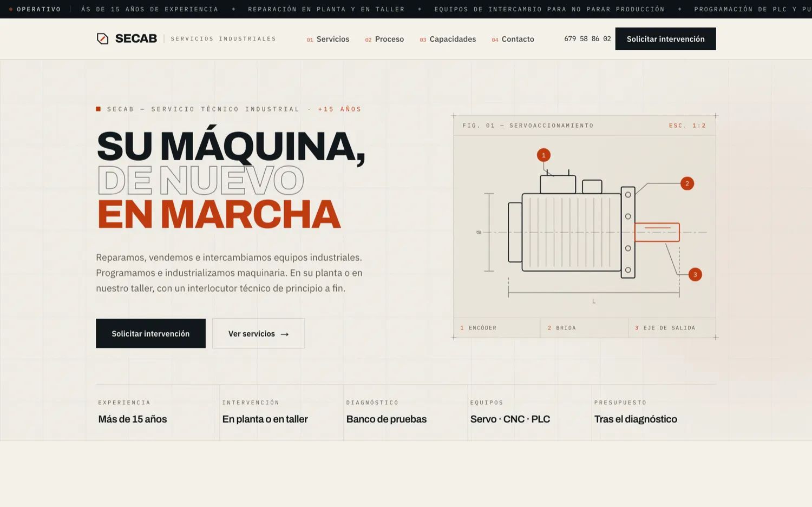The image size is (812, 507).
Task: Click the 'ESC. 1:2' scale label
Action: (687, 126)
